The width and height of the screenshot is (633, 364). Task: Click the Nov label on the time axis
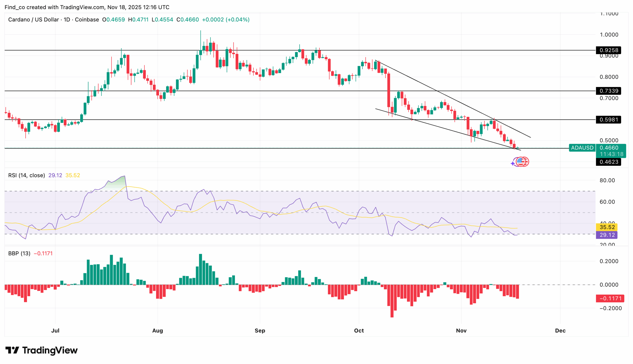click(x=461, y=330)
